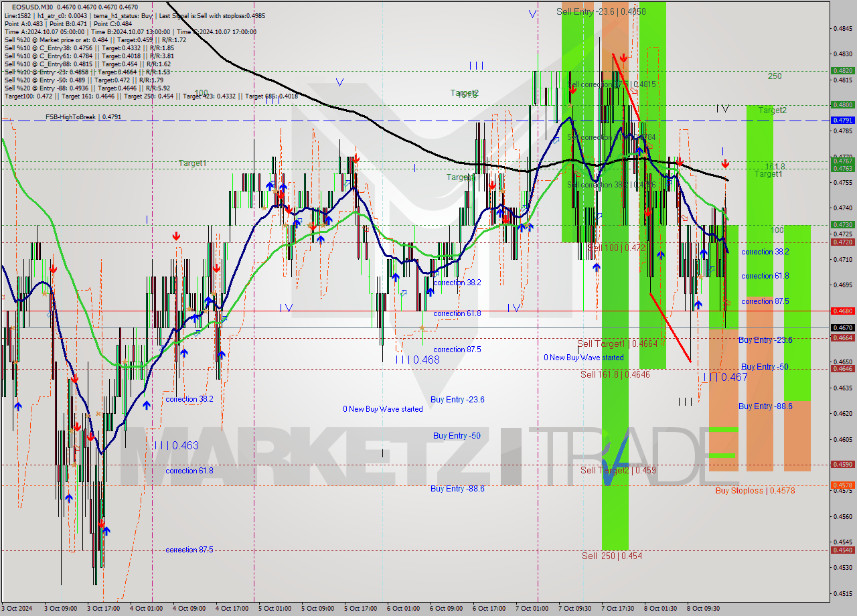This screenshot has width=857, height=616.
Task: Click the Buy Entry -23.6 label at right
Action: point(765,340)
